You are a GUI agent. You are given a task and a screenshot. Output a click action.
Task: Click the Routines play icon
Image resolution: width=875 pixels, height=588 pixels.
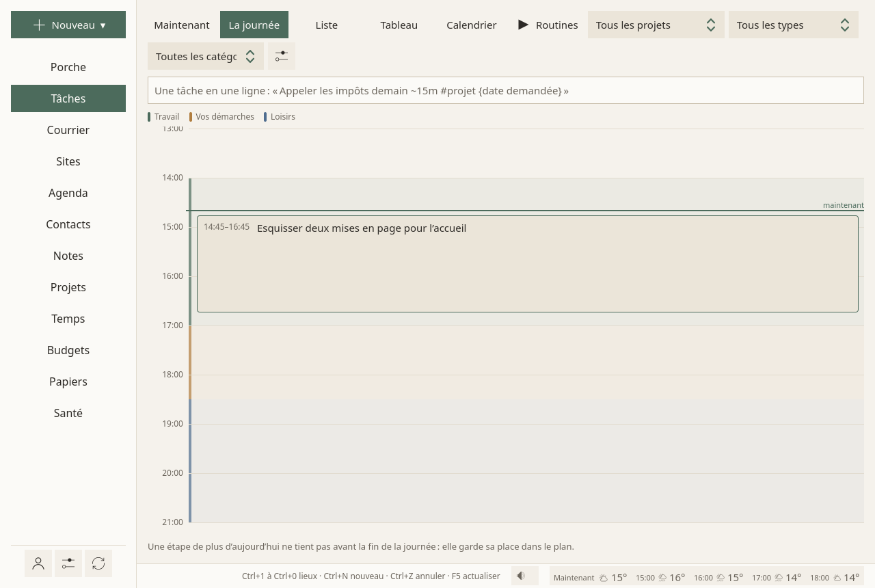click(x=524, y=25)
